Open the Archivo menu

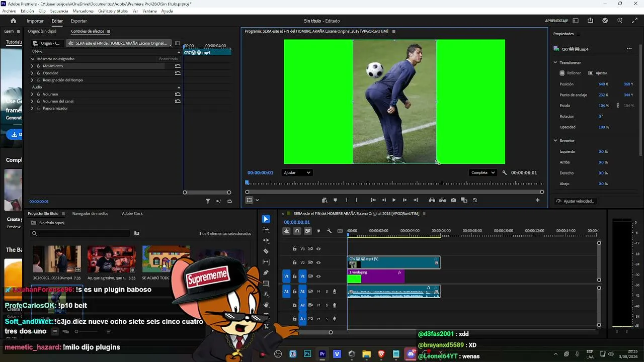tap(9, 11)
